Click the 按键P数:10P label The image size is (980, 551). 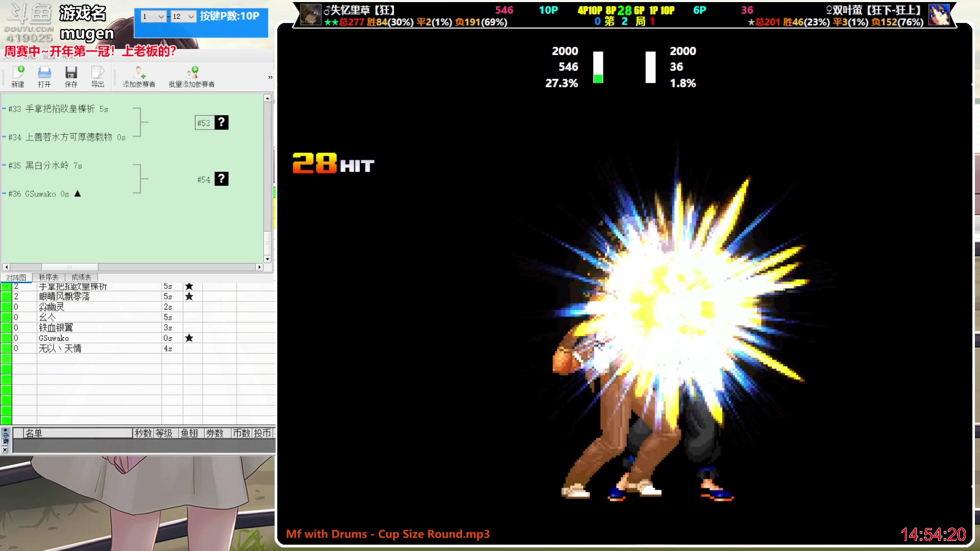(x=230, y=16)
